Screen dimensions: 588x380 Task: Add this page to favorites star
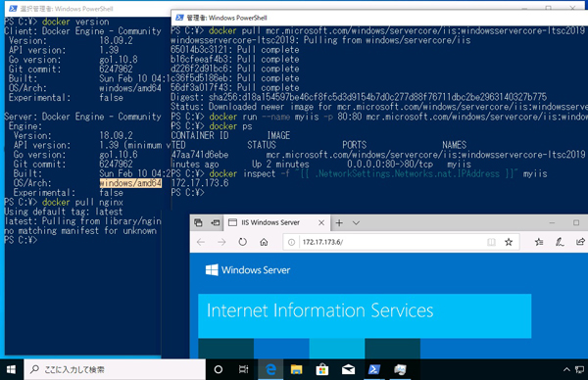click(509, 242)
